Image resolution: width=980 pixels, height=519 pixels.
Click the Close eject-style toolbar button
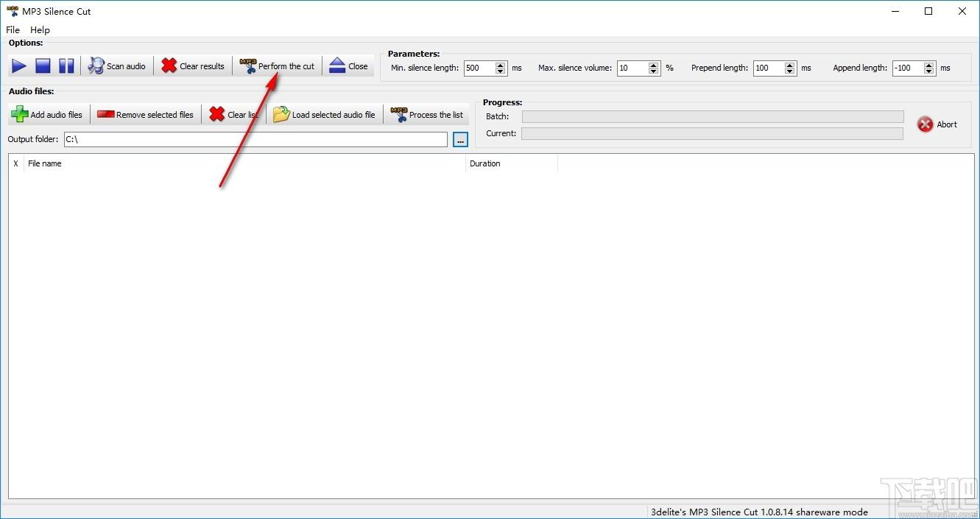click(349, 66)
